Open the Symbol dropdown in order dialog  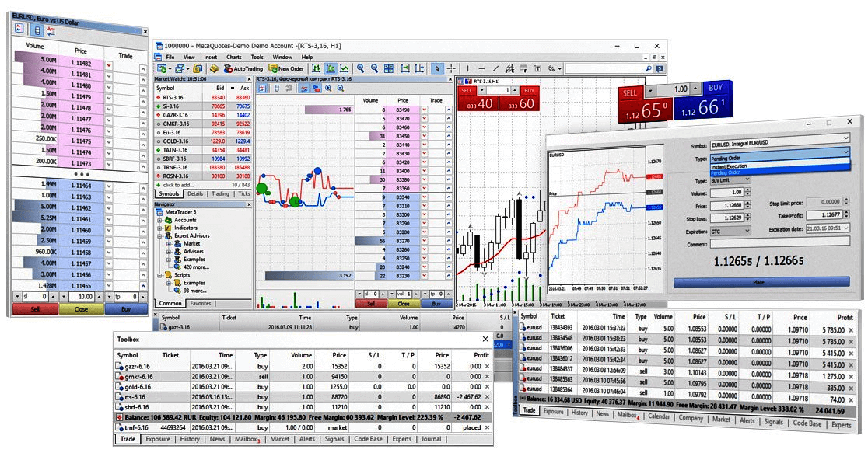845,145
